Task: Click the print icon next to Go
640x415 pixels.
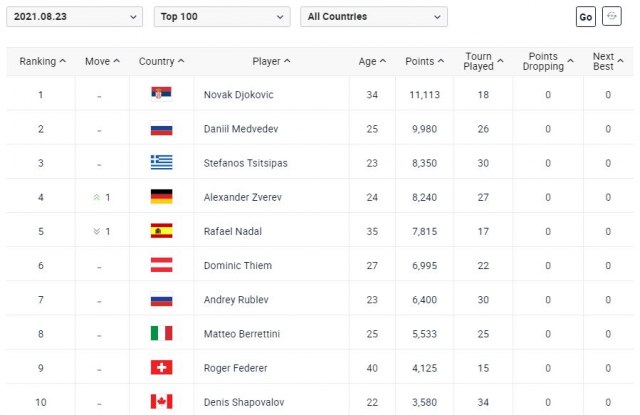Action: (x=613, y=18)
